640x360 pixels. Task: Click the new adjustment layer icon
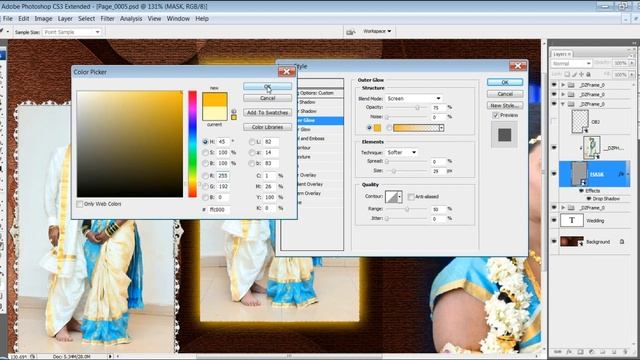tap(591, 352)
